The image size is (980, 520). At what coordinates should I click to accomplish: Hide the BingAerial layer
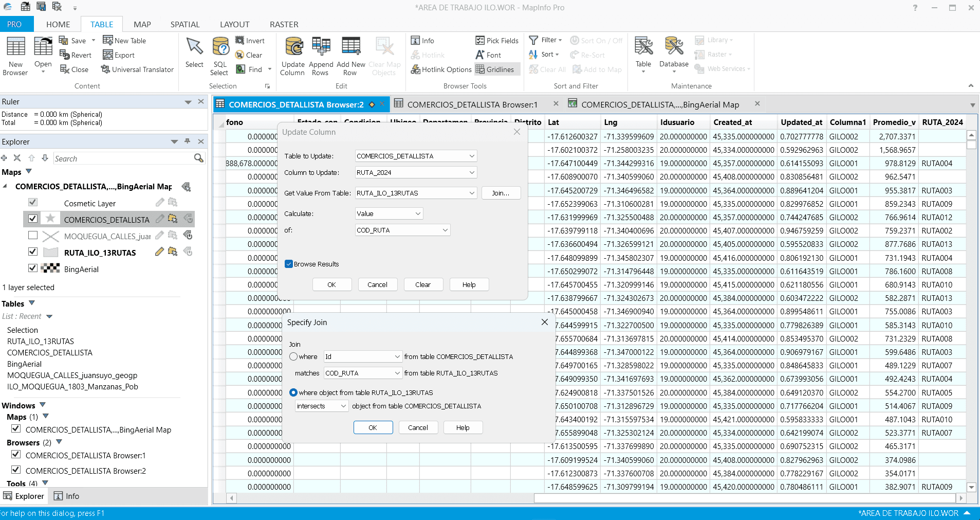tap(33, 268)
